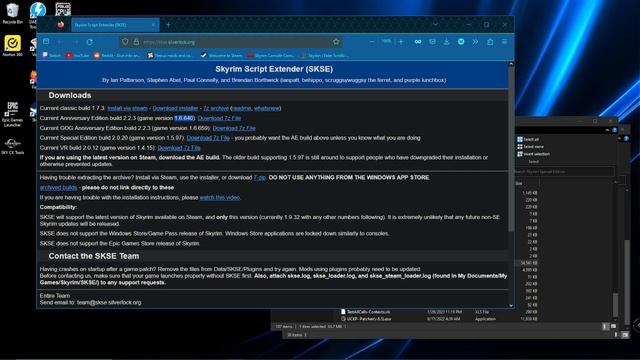
Task: Open the Twitch bookmark
Action: 51,55
